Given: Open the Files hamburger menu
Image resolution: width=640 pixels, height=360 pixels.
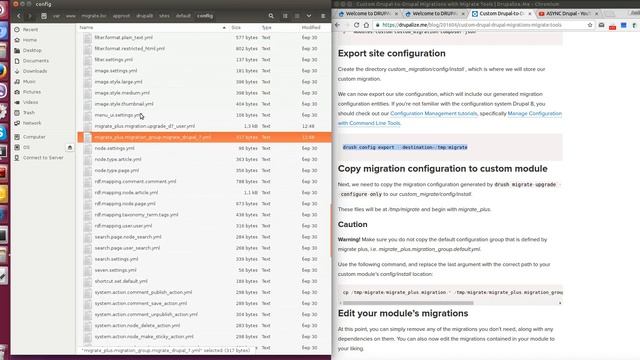Looking at the screenshot, I should click(323, 16).
